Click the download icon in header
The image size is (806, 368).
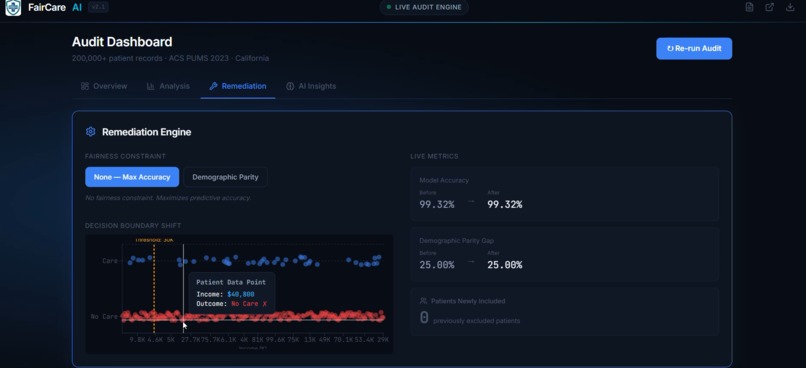[790, 7]
